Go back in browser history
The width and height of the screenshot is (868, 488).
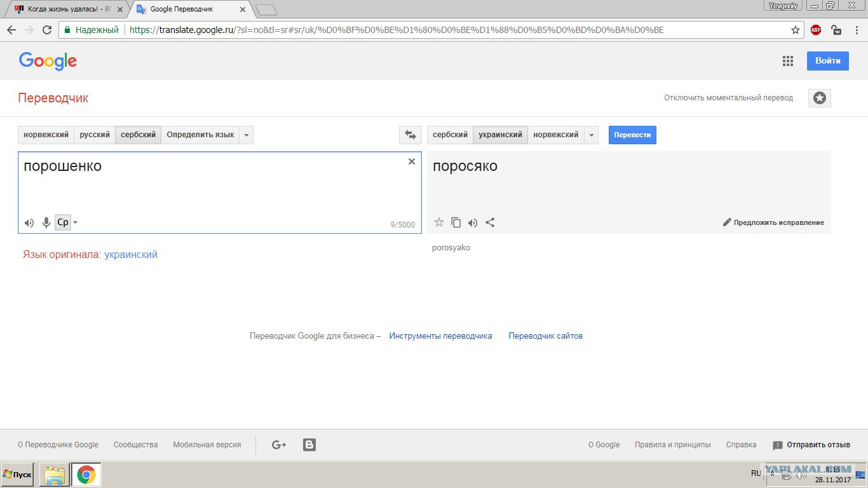(x=11, y=30)
